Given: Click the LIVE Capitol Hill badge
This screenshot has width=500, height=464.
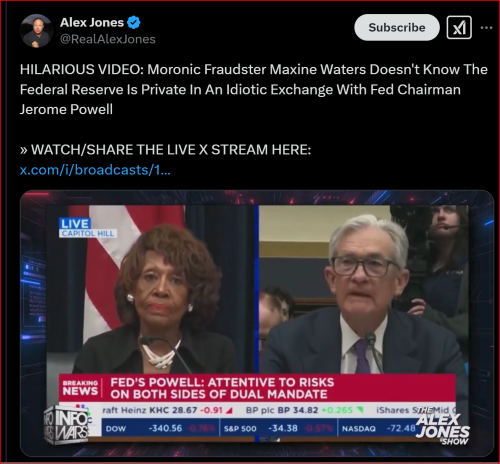Looking at the screenshot, I should tap(87, 228).
